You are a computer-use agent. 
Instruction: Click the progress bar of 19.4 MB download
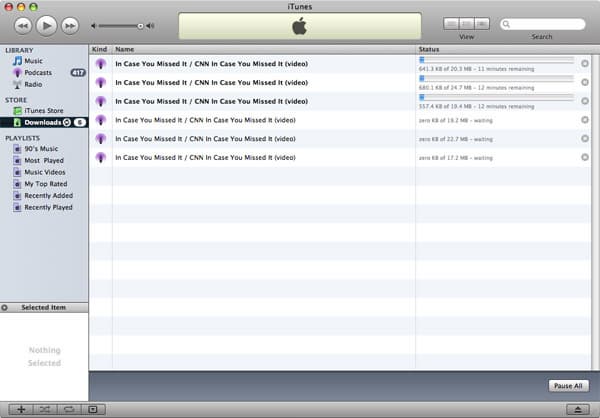coord(497,97)
